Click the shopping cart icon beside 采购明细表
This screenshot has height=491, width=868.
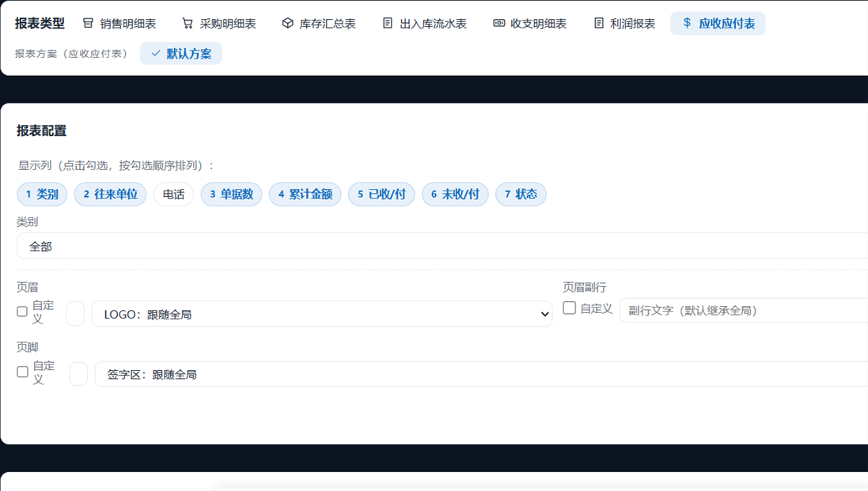pyautogui.click(x=188, y=23)
